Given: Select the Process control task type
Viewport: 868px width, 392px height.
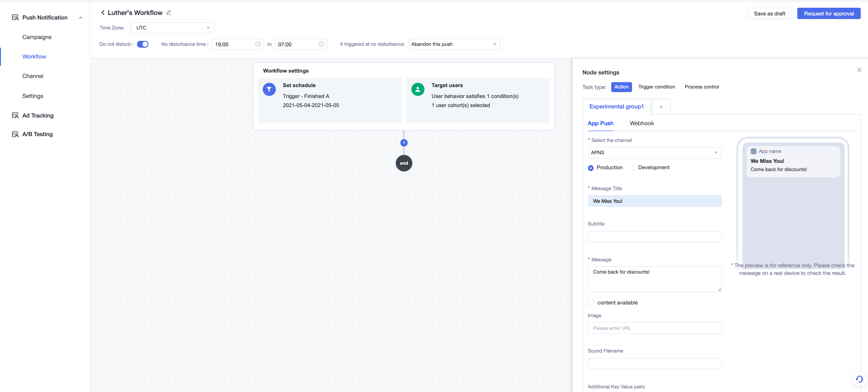Looking at the screenshot, I should click(x=701, y=87).
